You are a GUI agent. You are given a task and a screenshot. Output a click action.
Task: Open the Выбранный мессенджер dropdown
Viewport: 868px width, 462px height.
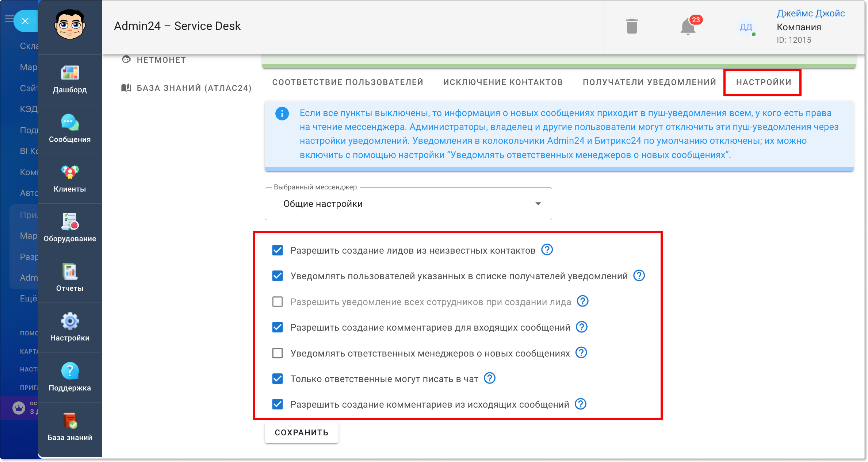pos(408,204)
